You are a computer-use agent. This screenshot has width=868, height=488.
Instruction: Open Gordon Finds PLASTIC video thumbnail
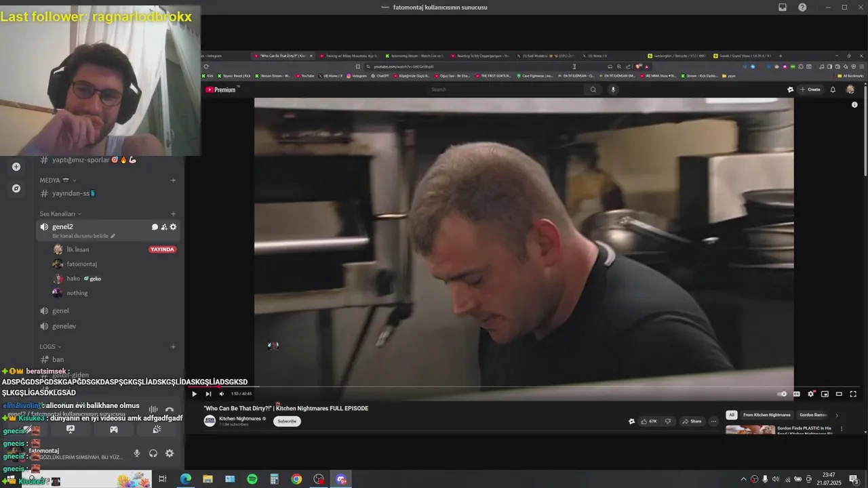tap(750, 430)
